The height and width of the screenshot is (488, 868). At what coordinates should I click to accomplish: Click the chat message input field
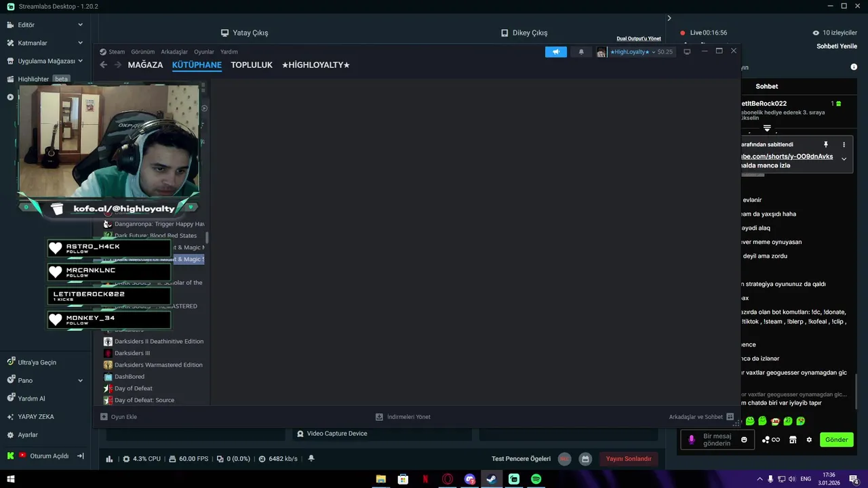717,439
